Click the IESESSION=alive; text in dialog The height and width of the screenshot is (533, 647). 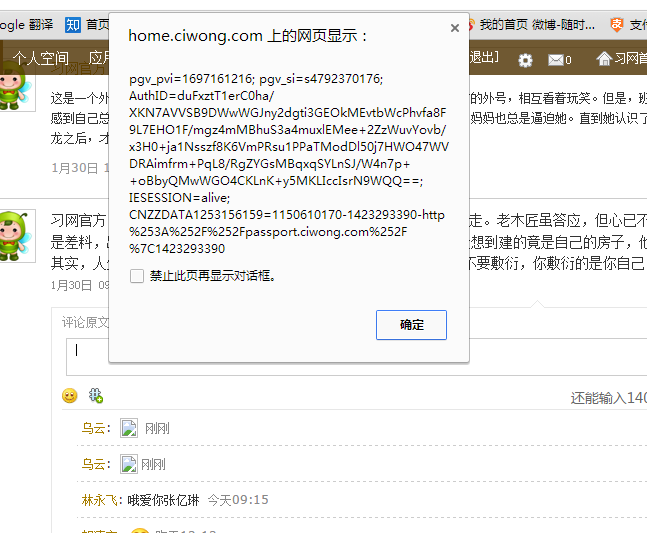pyautogui.click(x=179, y=198)
